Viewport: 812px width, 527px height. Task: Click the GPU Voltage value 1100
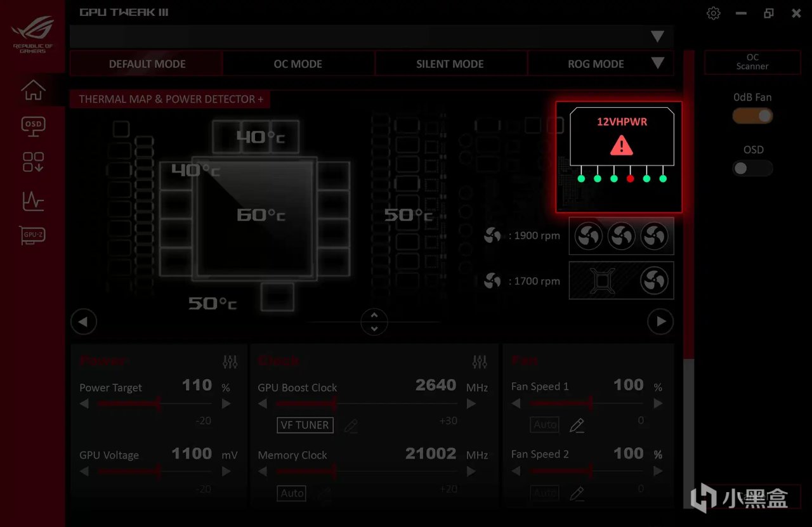pyautogui.click(x=192, y=453)
